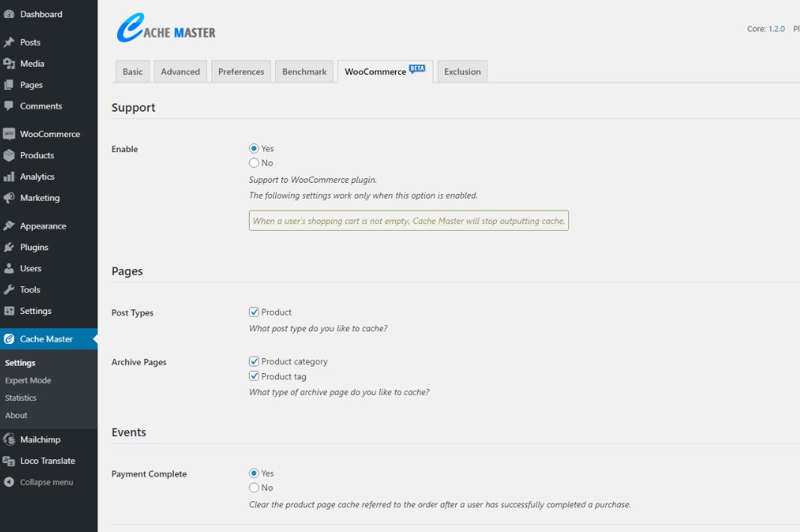Viewport: 800px width, 532px height.
Task: Click the Comments speech bubble icon
Action: 9,106
